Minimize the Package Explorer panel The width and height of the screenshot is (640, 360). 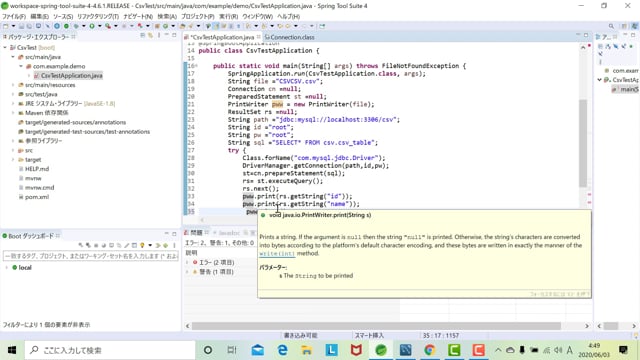[x=167, y=35]
